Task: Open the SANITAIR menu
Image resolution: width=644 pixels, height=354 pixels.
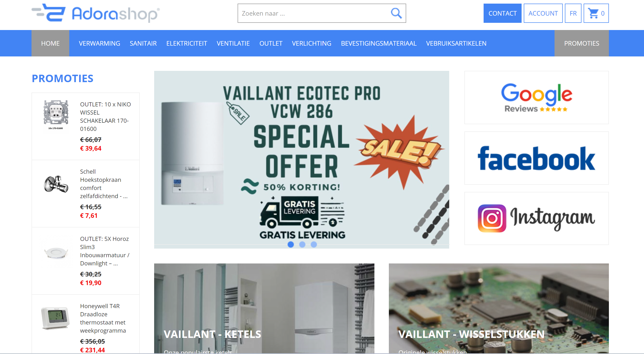Action: [x=143, y=43]
